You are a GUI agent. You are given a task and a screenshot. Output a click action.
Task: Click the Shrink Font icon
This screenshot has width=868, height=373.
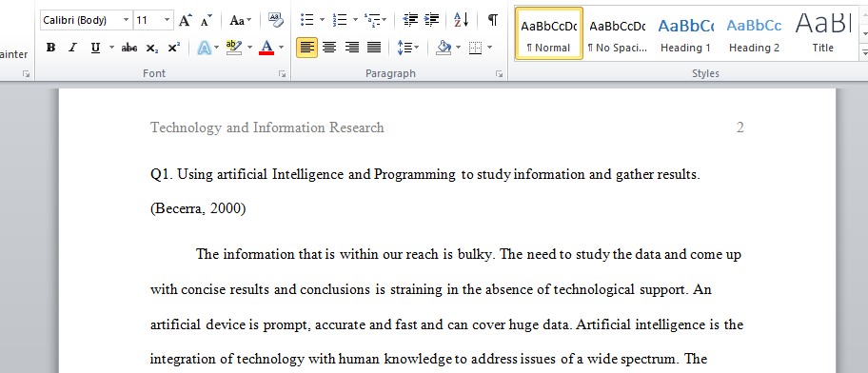[206, 21]
